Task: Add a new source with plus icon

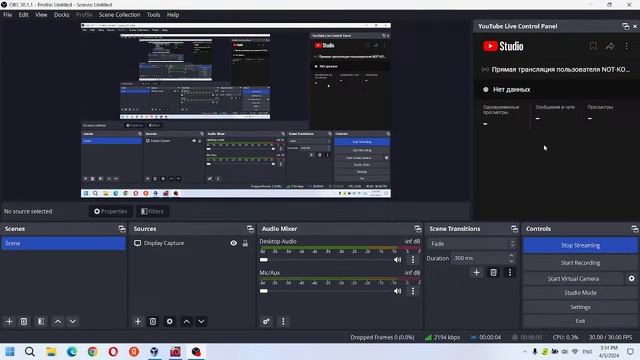Action: (x=138, y=321)
